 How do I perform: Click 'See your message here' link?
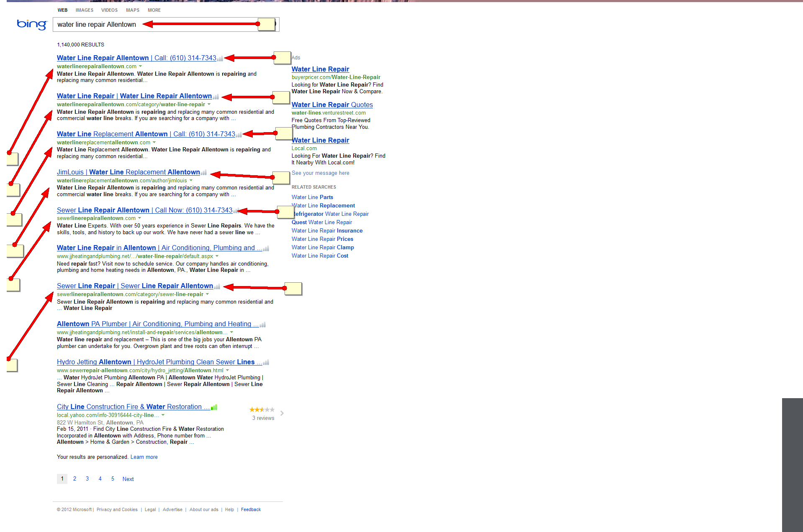[321, 173]
